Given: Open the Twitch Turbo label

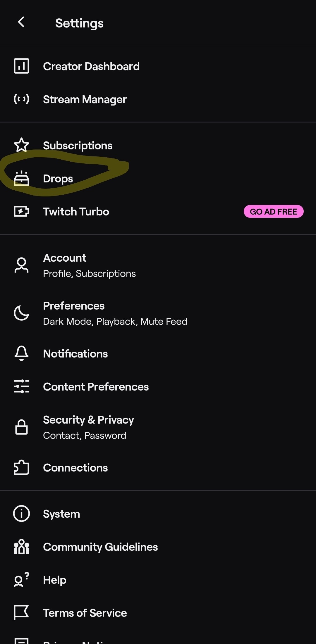Looking at the screenshot, I should point(76,212).
